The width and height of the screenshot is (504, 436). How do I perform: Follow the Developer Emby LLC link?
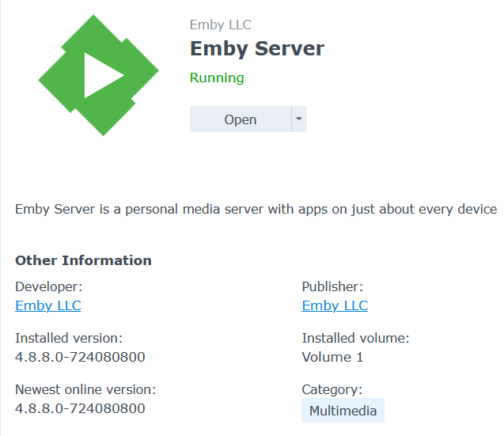pyautogui.click(x=48, y=305)
